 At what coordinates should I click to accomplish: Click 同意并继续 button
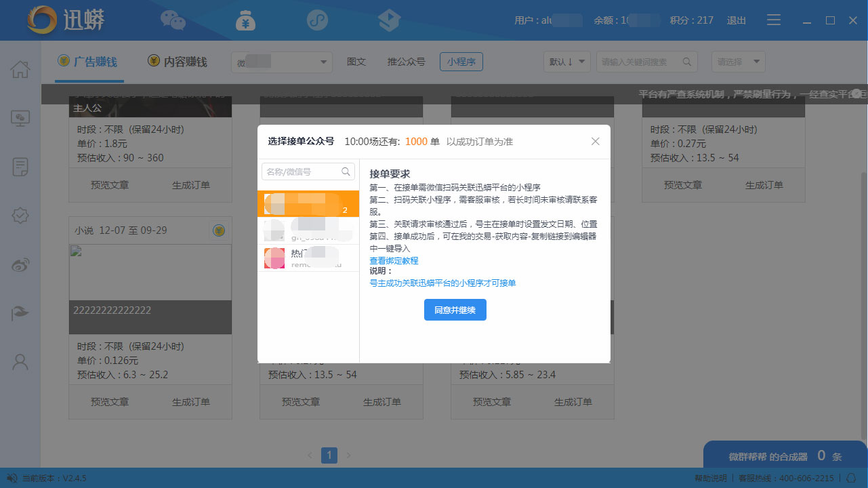455,310
